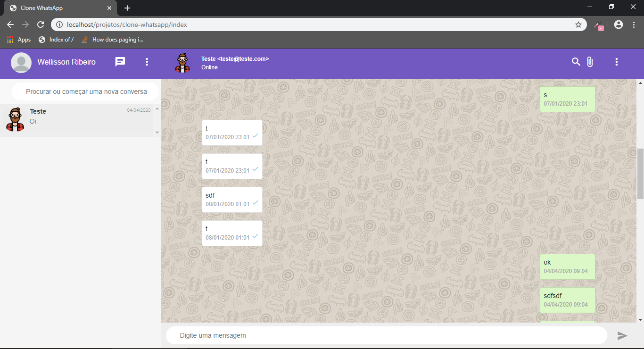This screenshot has height=349, width=644.
Task: Click the address bar URL
Action: point(127,25)
